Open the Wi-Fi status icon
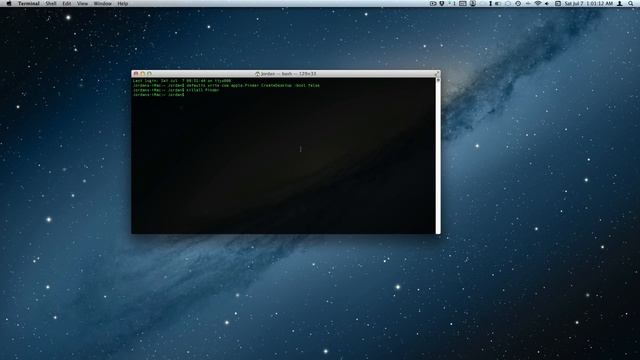Viewport: 640px width, 360px height. click(538, 3)
